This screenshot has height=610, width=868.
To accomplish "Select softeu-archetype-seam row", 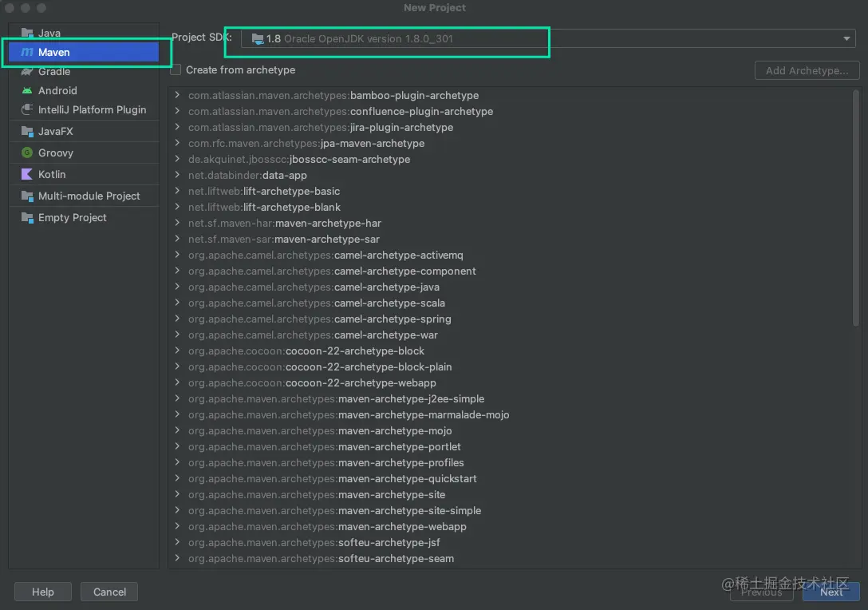I will (x=509, y=558).
